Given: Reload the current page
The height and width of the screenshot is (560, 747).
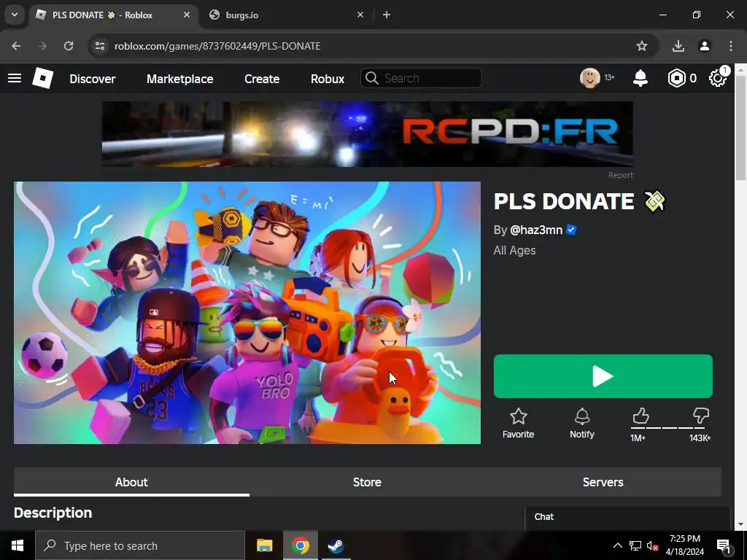Looking at the screenshot, I should pos(69,46).
